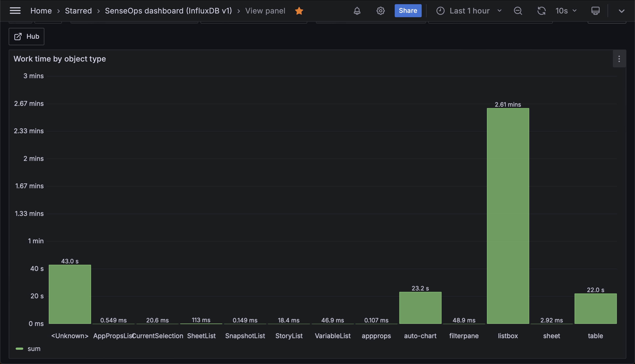Open panel menu three-dots icon

pos(619,59)
